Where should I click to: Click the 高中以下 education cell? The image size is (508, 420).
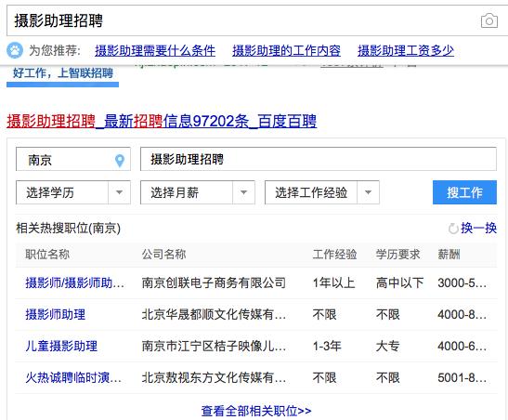[399, 283]
